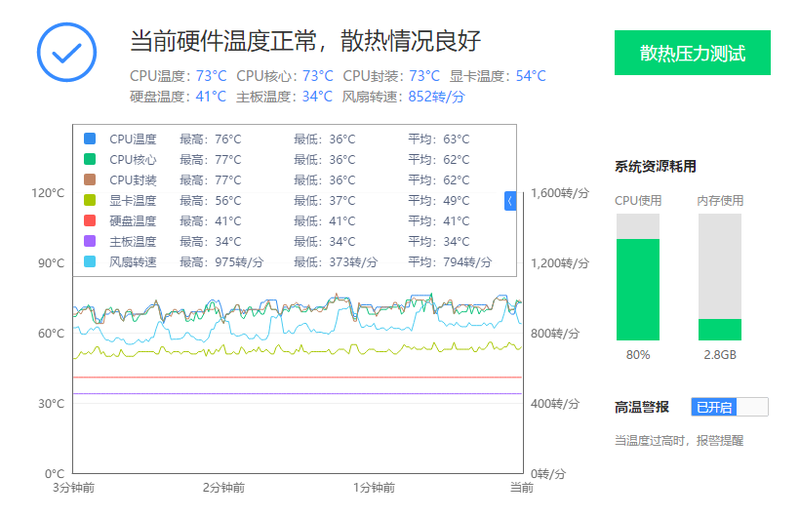
Task: Click the 显卡温度 54°C reading in header
Action: click(x=498, y=76)
